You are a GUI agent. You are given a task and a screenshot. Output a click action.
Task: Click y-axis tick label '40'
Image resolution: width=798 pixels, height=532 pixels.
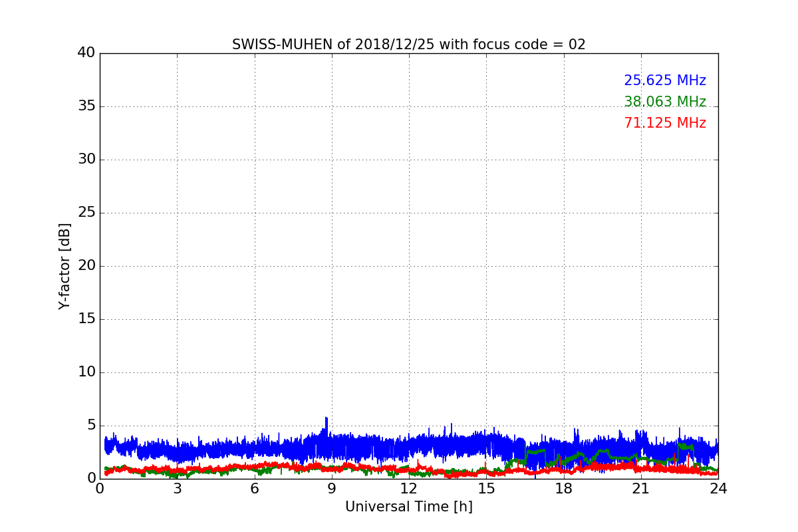(x=86, y=53)
